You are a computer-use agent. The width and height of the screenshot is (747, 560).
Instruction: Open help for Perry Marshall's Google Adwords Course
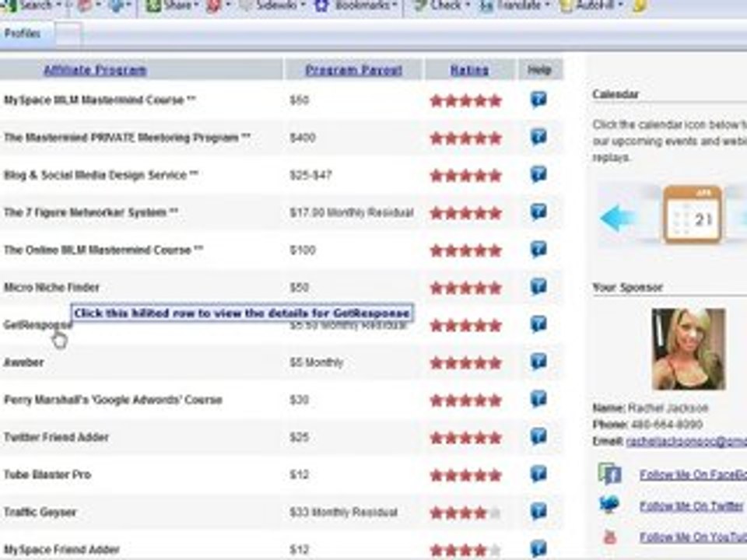pos(538,399)
